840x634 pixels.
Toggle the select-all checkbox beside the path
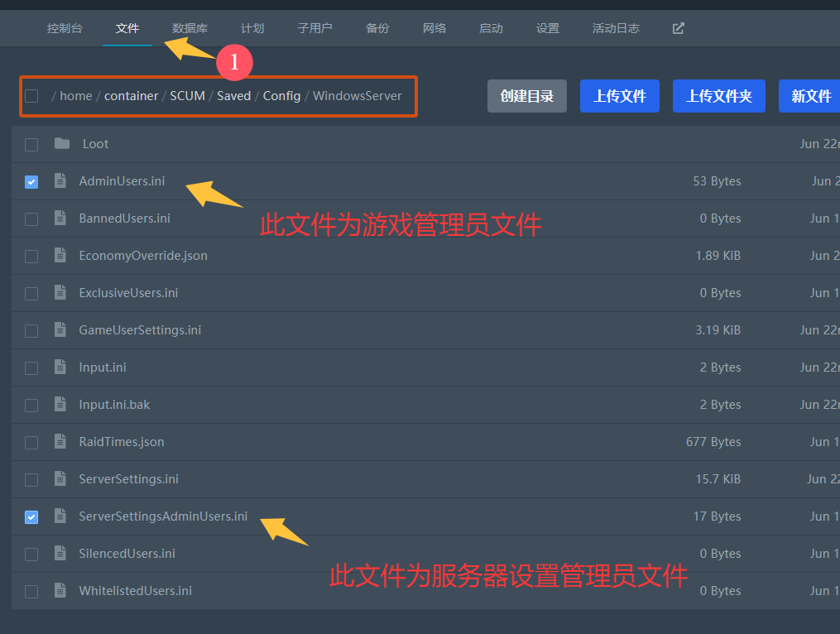31,96
